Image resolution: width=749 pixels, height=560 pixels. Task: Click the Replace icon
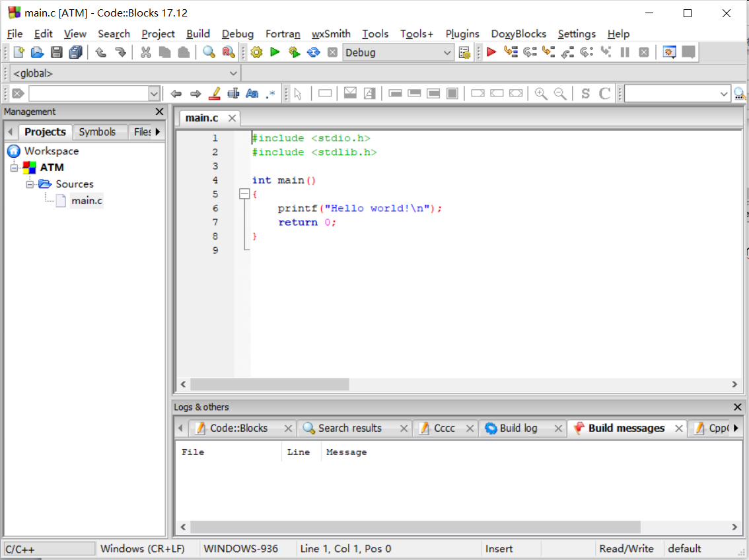pyautogui.click(x=229, y=53)
